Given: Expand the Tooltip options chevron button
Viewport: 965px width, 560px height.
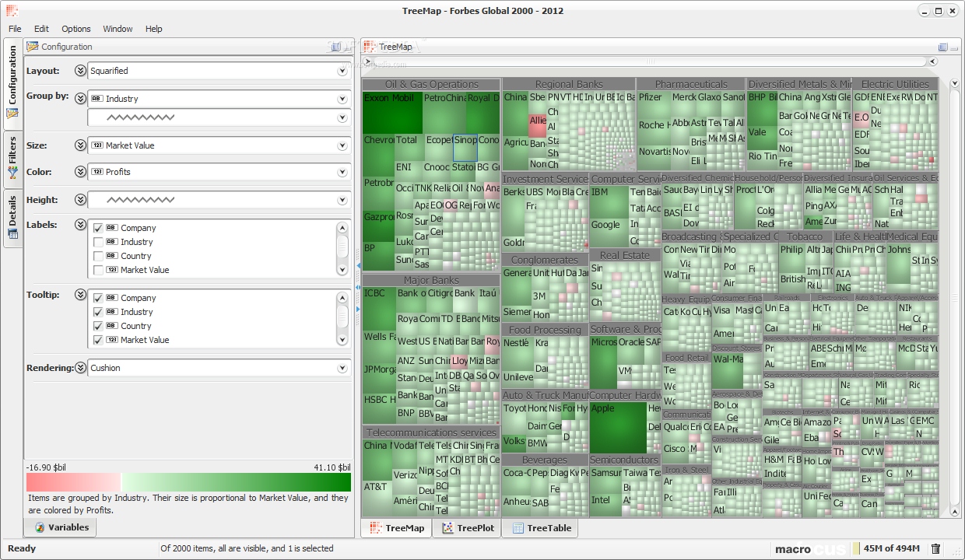Looking at the screenshot, I should point(80,295).
